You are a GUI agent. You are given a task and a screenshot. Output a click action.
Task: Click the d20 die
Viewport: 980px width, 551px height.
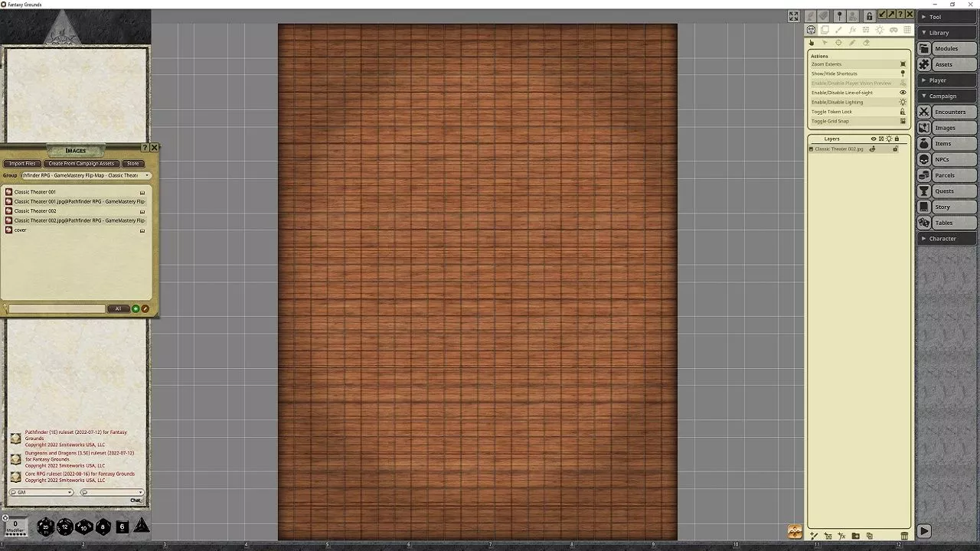coord(46,527)
